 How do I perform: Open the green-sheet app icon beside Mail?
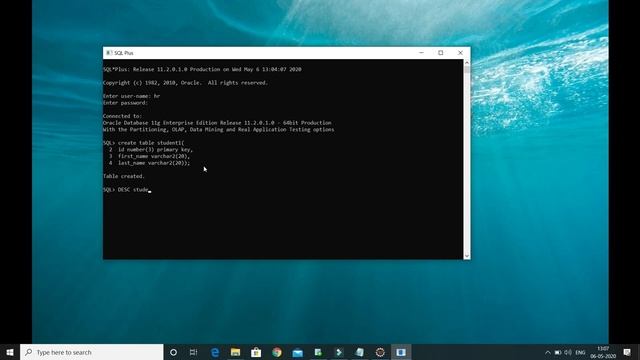coord(318,352)
